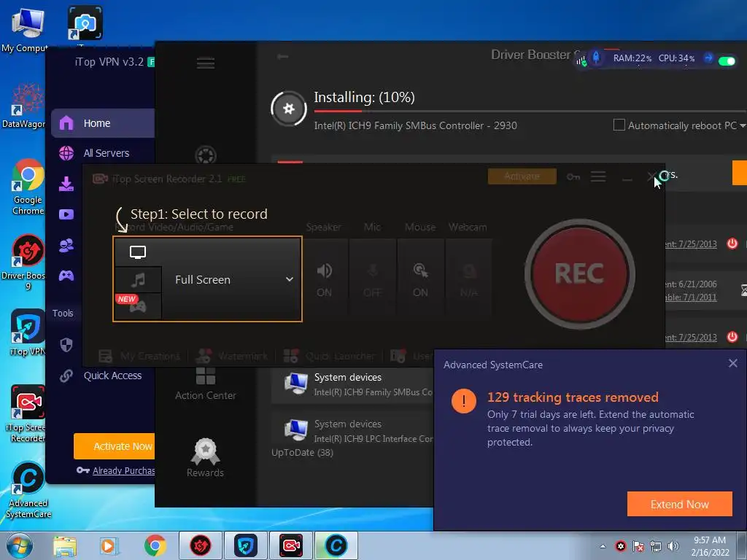Viewport: 747px width, 560px height.
Task: Click the red power icon beside the top 7/25/2013 date
Action: 732,244
